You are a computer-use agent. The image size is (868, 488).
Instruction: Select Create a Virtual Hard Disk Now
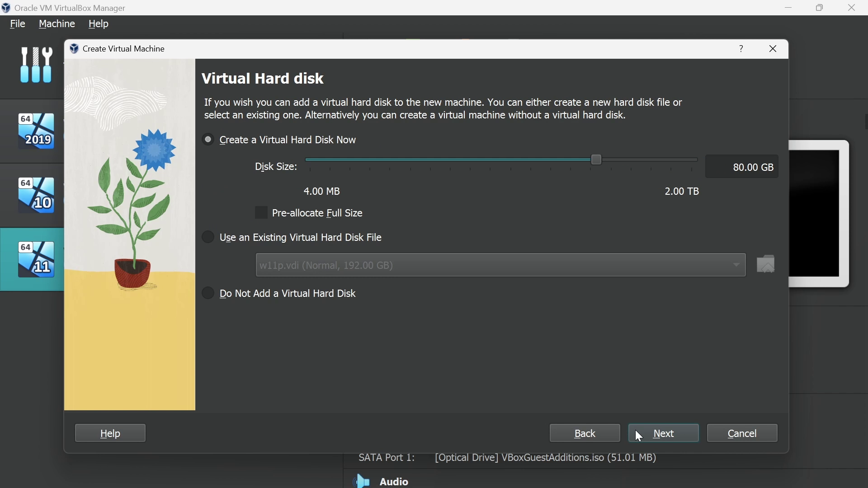pos(208,140)
